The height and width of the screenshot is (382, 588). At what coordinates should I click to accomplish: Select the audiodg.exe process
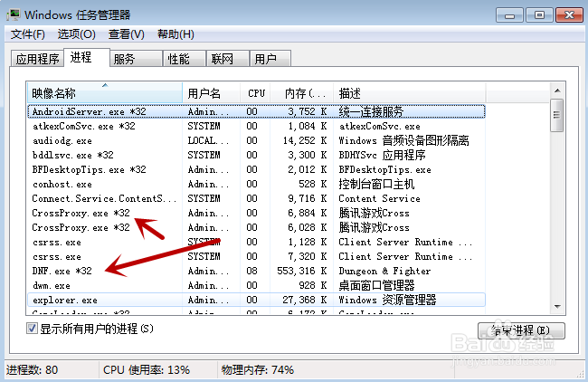click(257, 140)
